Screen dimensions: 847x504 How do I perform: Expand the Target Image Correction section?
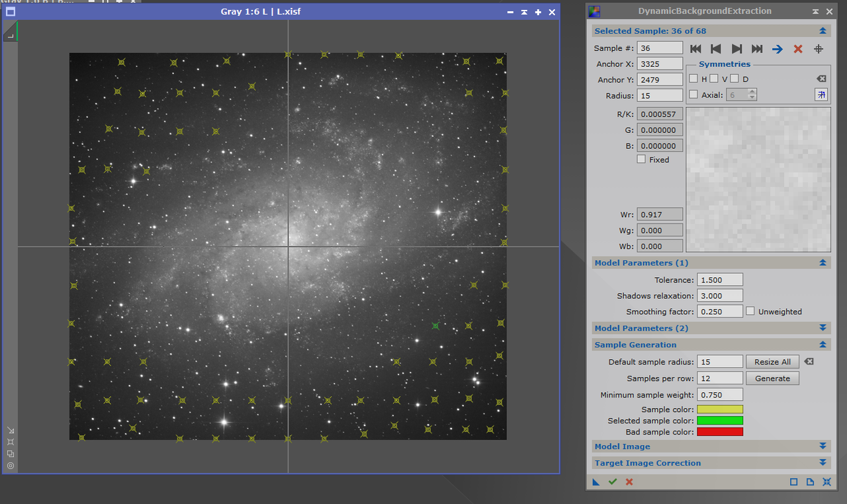823,462
